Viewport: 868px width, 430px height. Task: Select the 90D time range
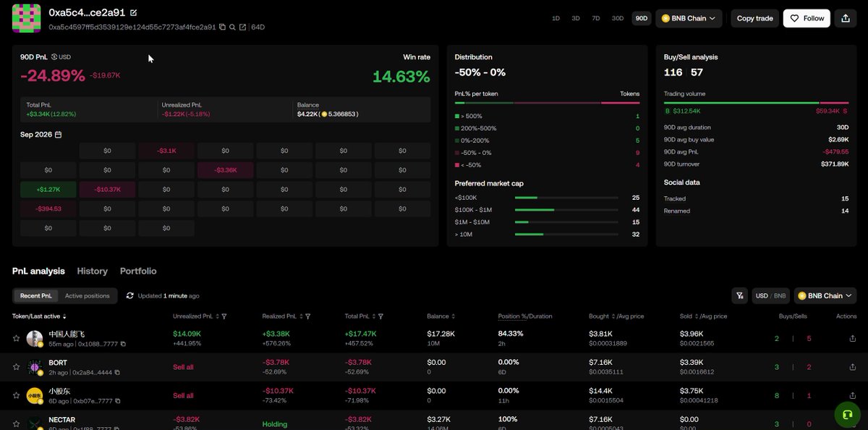tap(641, 18)
